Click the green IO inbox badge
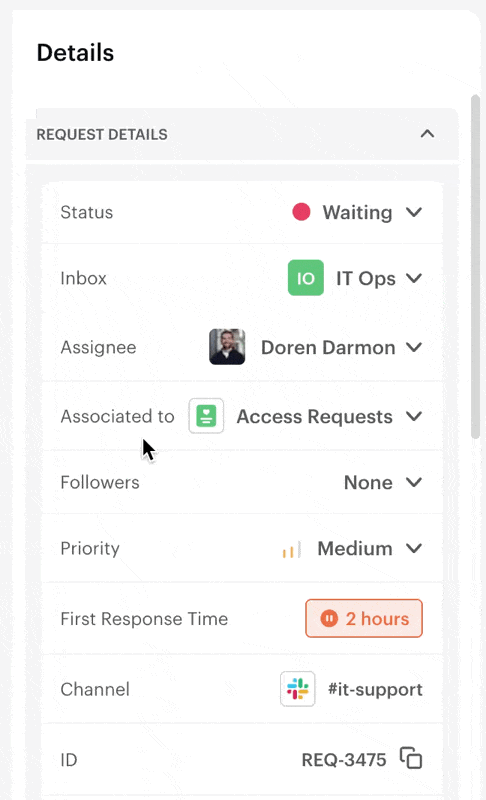The height and width of the screenshot is (800, 486). (305, 278)
